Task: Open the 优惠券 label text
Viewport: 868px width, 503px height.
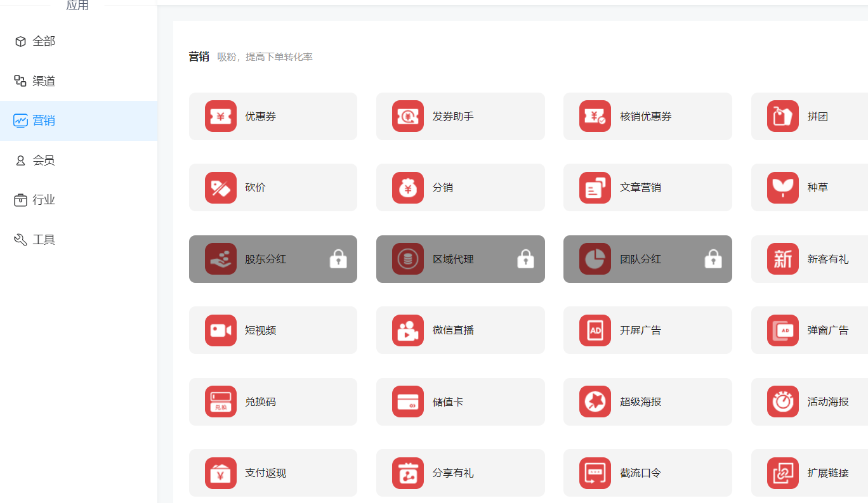Action: pos(261,117)
